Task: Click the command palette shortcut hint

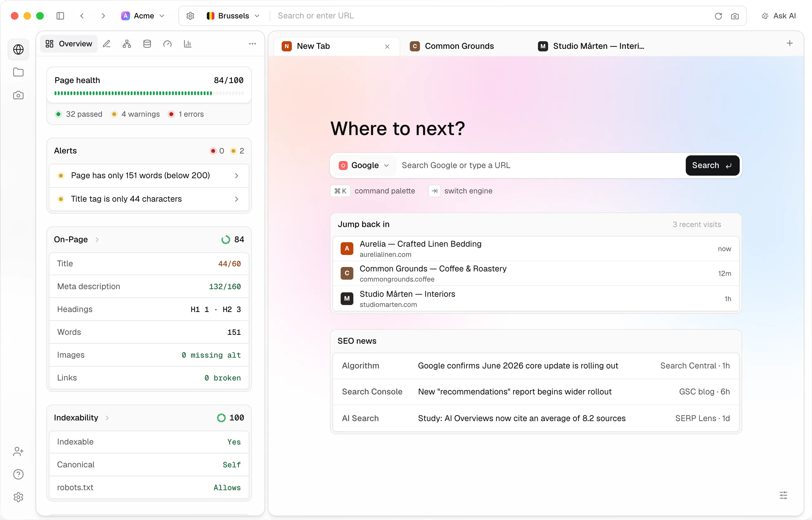Action: [373, 191]
